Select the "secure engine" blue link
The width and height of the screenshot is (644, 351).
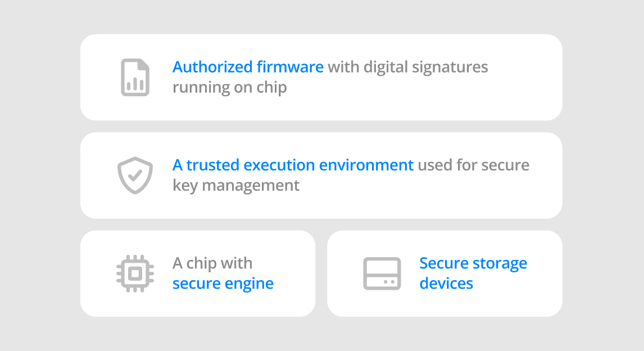point(223,283)
